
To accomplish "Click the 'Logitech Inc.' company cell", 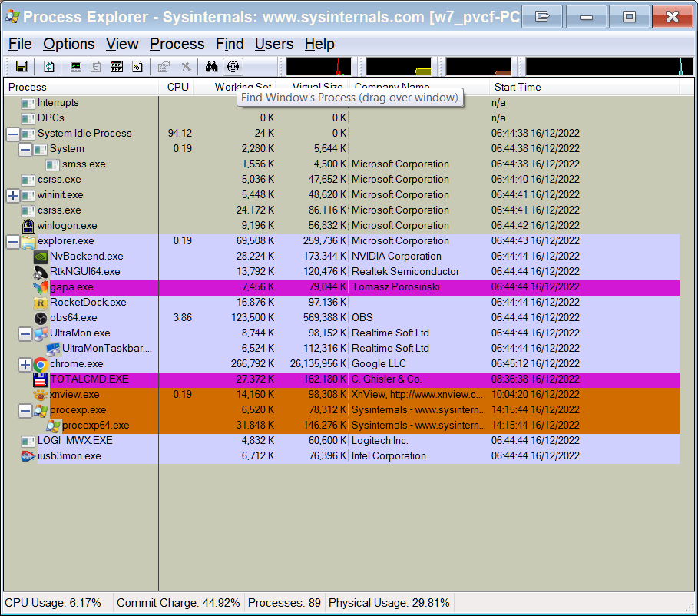I will [x=380, y=441].
